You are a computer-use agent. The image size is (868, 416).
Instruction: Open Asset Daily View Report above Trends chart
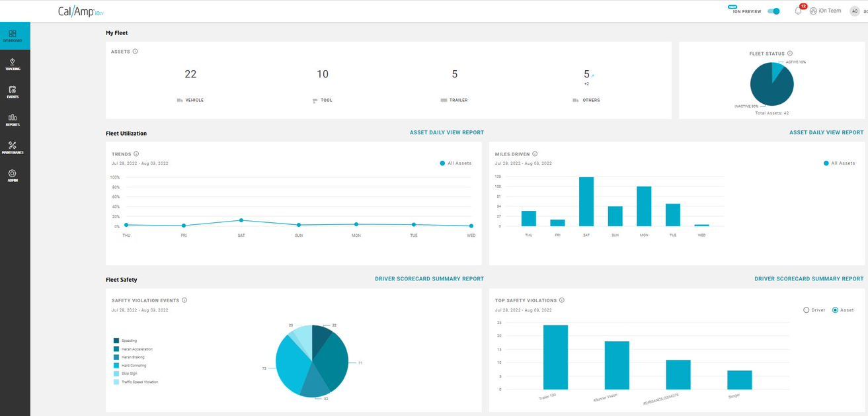(x=446, y=133)
